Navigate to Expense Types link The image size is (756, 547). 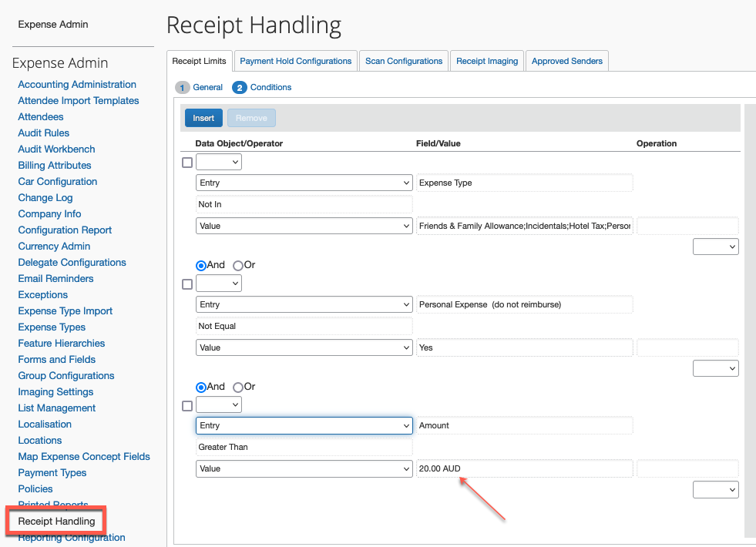pyautogui.click(x=52, y=327)
